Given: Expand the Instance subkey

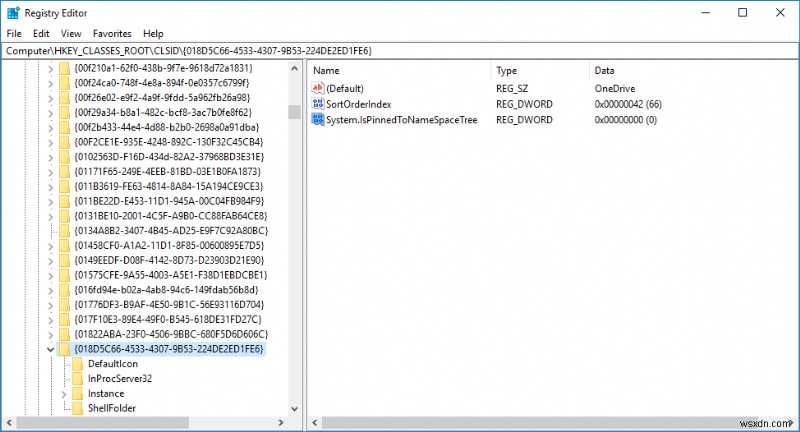Looking at the screenshot, I should point(64,394).
